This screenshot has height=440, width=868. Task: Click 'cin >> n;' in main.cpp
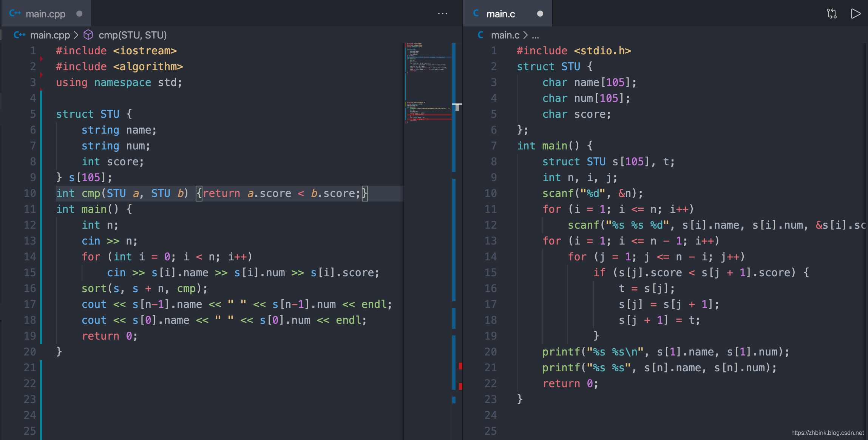pos(110,241)
